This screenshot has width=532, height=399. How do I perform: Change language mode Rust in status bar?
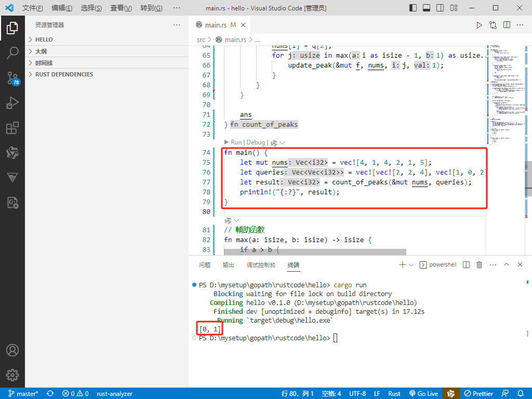[x=394, y=394]
